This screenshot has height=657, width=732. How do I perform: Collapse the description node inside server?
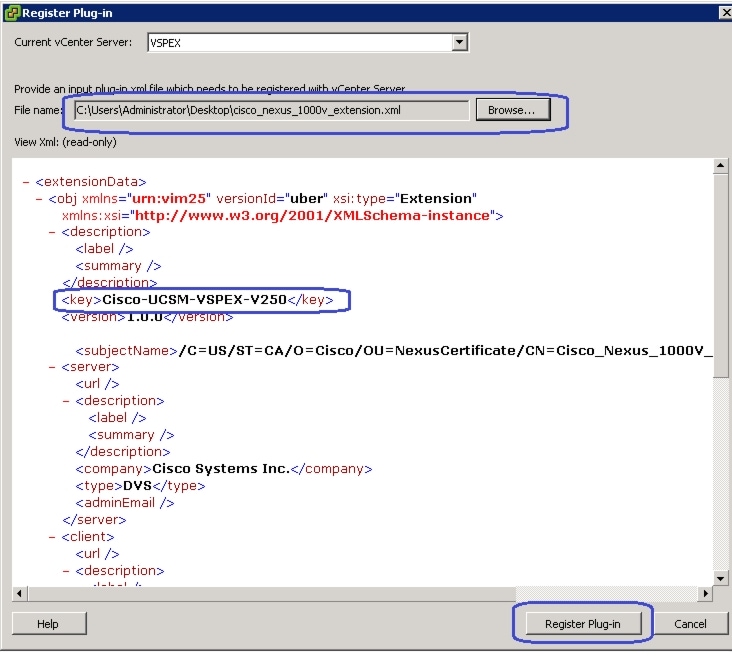pos(66,401)
